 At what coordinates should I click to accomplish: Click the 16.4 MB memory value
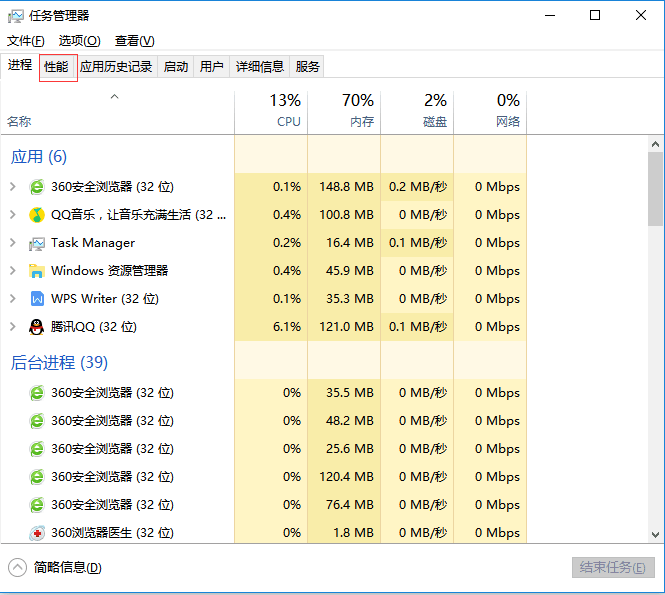click(350, 243)
